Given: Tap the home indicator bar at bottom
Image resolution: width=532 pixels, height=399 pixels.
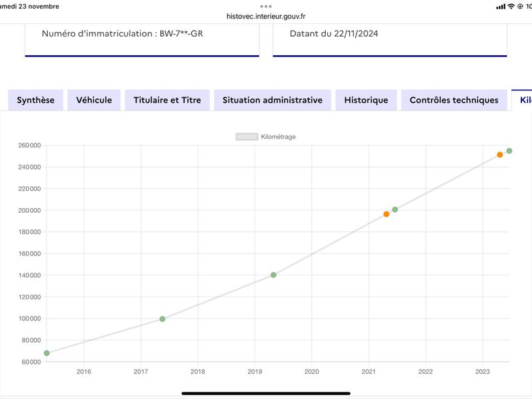Looking at the screenshot, I should tap(266, 394).
